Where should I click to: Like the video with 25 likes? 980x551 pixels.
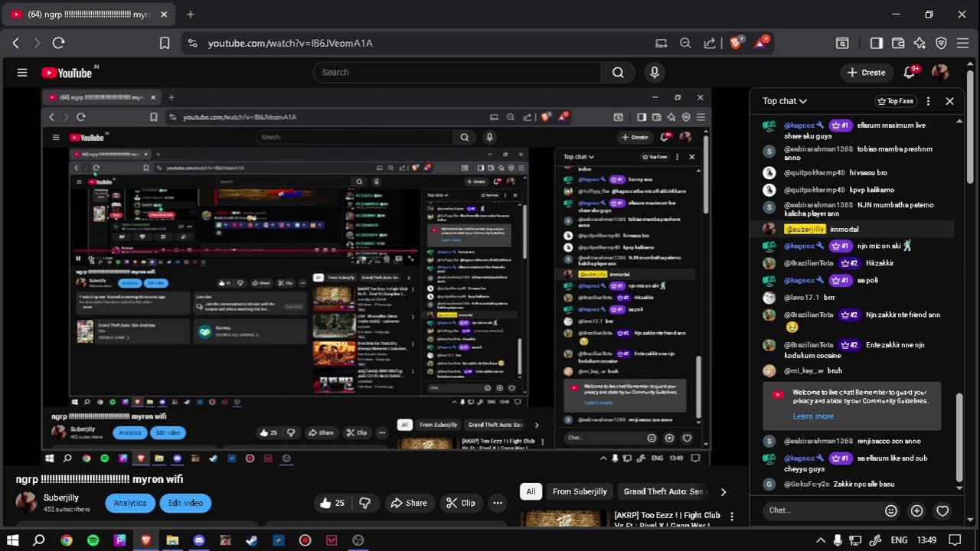coord(332,503)
